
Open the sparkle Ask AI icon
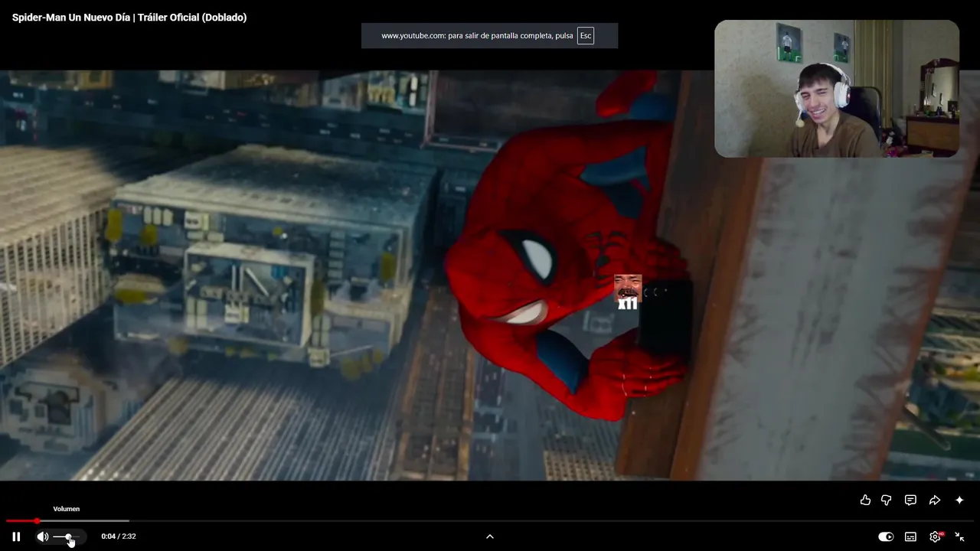click(x=959, y=500)
